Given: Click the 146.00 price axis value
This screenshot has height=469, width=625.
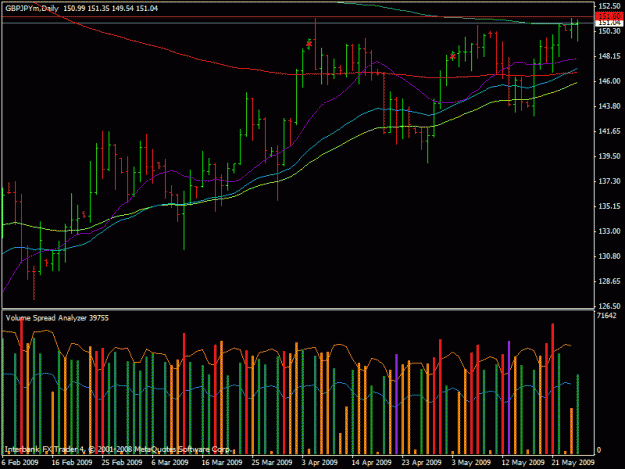Looking at the screenshot, I should coord(609,81).
